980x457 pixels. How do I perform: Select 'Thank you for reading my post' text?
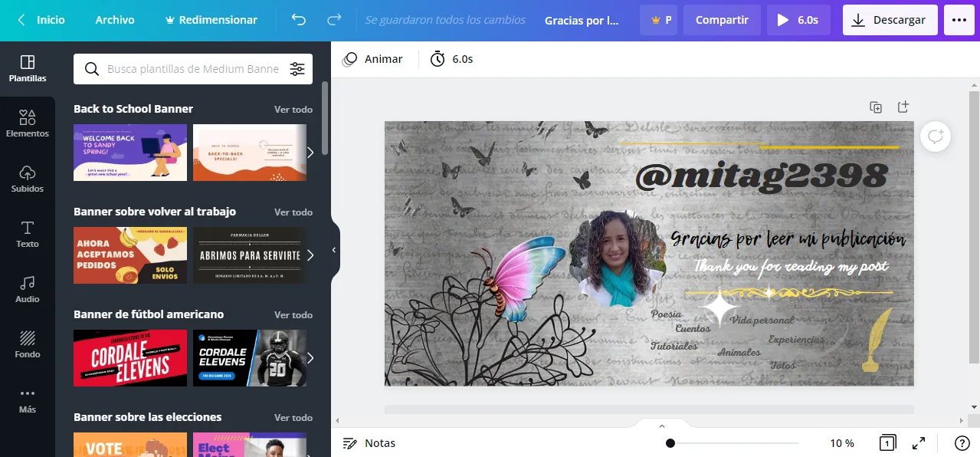792,267
